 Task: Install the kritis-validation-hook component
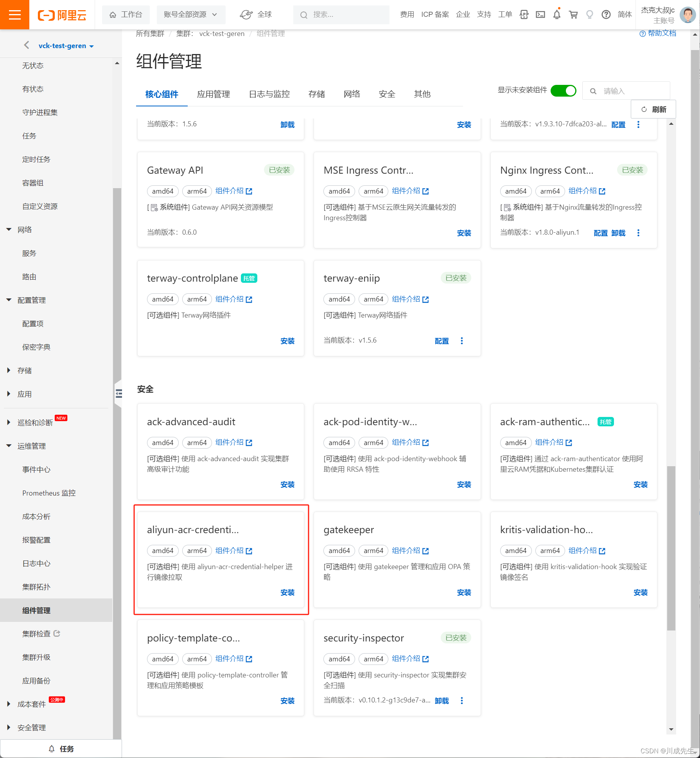tap(640, 593)
